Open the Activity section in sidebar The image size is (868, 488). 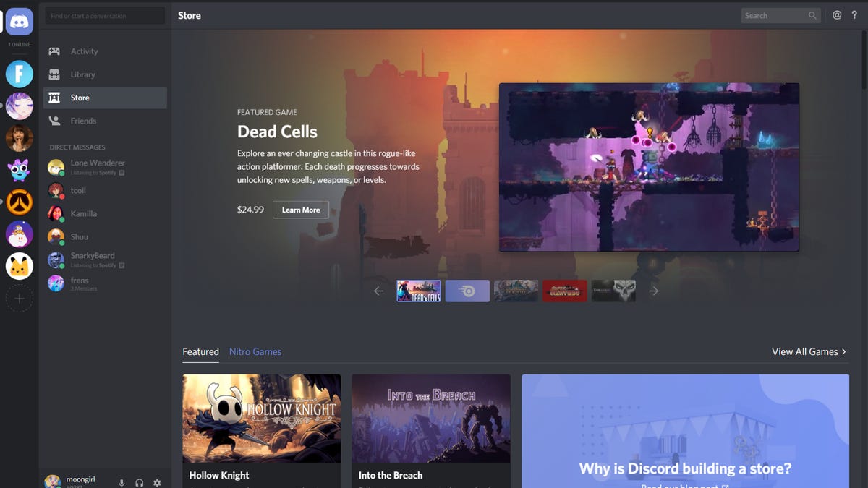coord(85,51)
